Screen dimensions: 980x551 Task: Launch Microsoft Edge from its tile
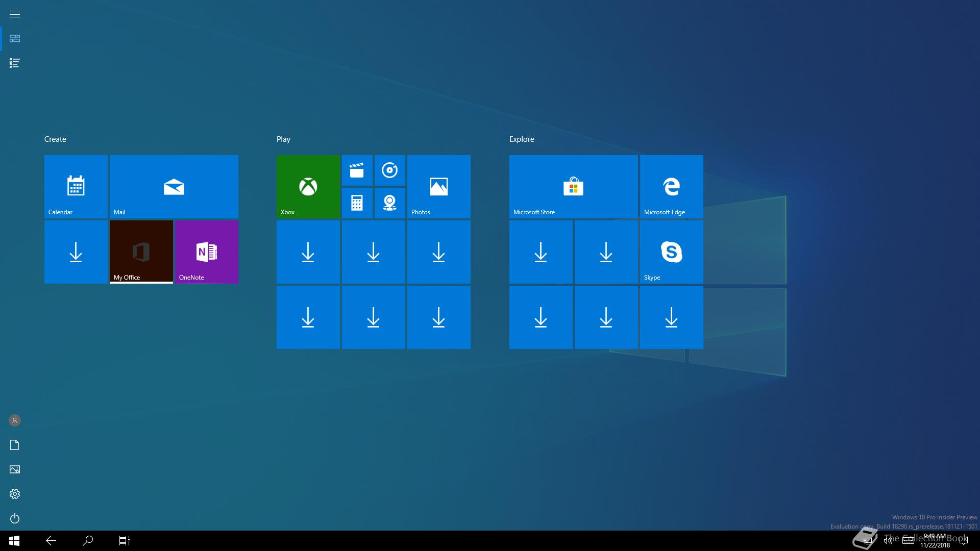click(671, 187)
